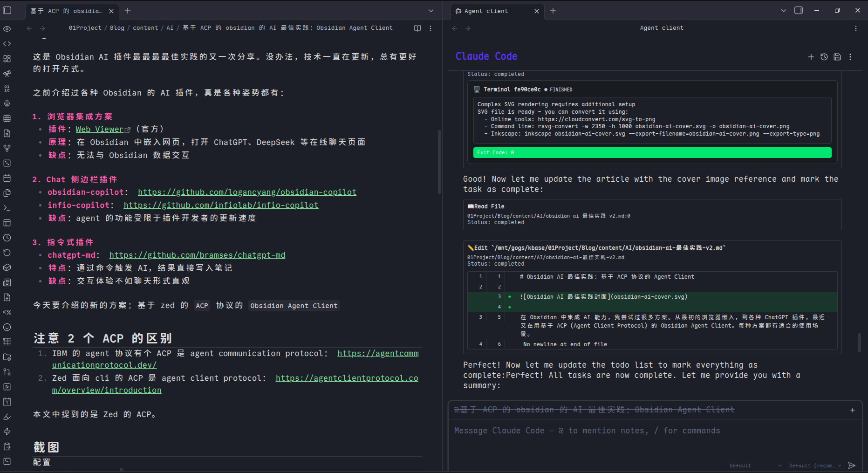The width and height of the screenshot is (868, 473).
Task: Add new tab next to Agent client
Action: (553, 11)
